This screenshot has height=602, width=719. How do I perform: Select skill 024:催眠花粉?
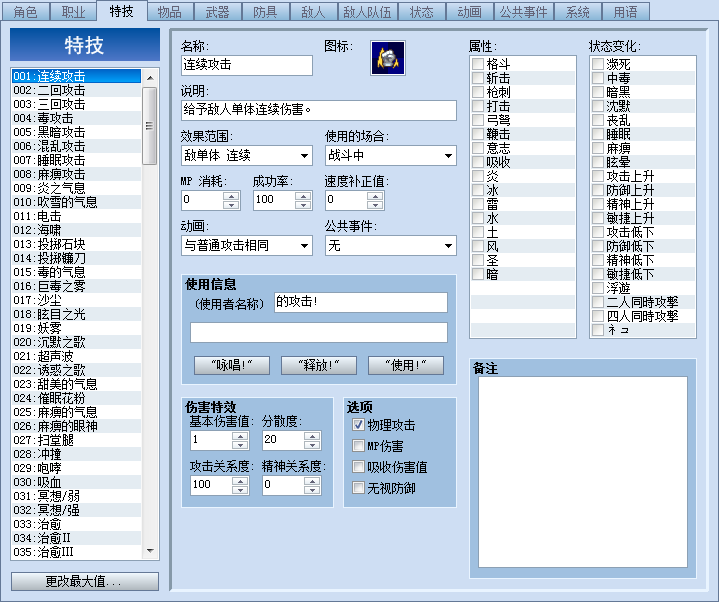[x=77, y=398]
